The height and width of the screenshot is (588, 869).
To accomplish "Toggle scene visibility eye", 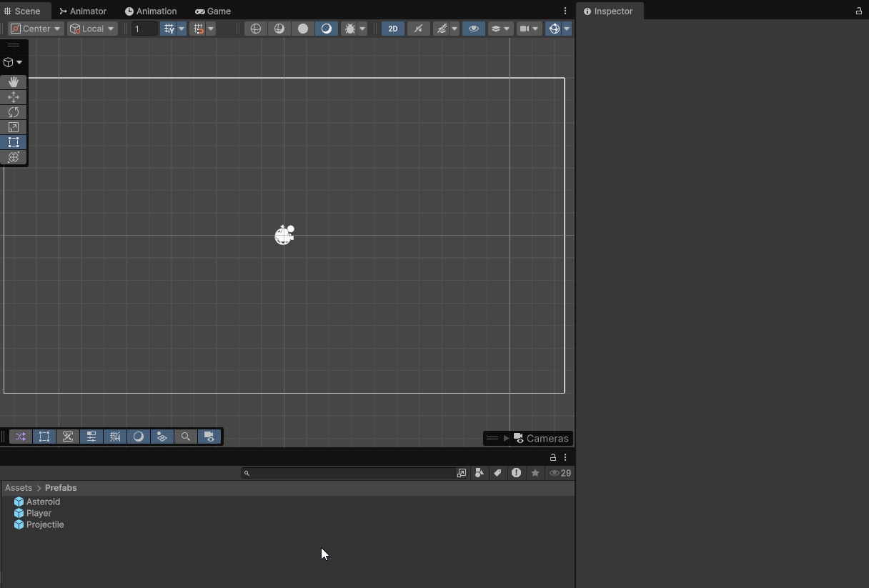I will click(473, 29).
